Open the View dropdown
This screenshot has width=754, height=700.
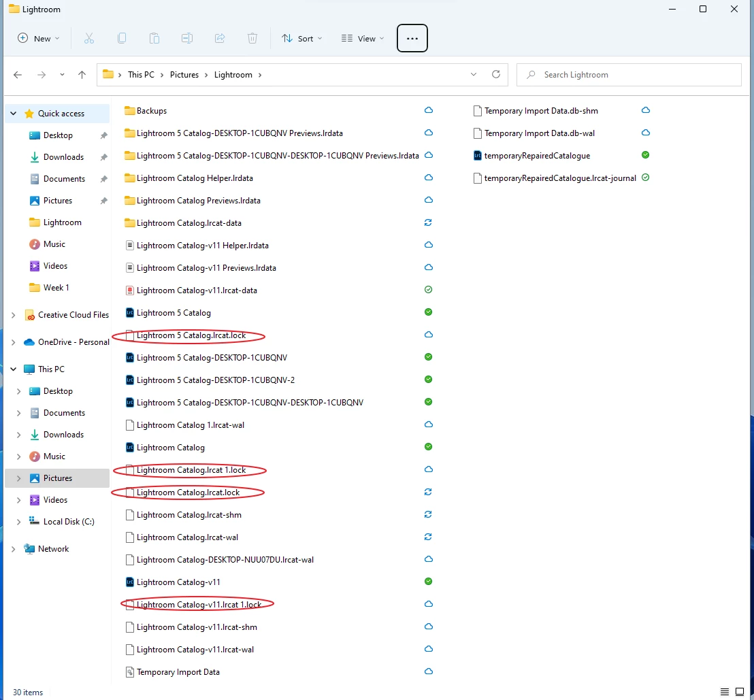(363, 39)
